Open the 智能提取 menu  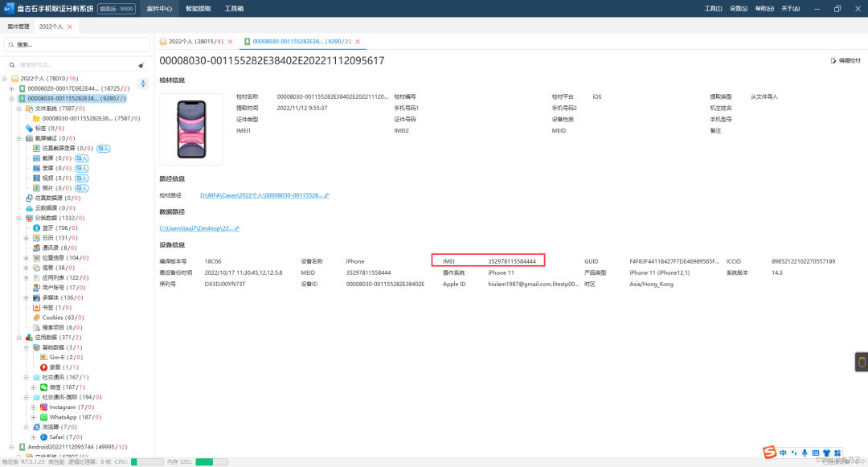(x=199, y=8)
